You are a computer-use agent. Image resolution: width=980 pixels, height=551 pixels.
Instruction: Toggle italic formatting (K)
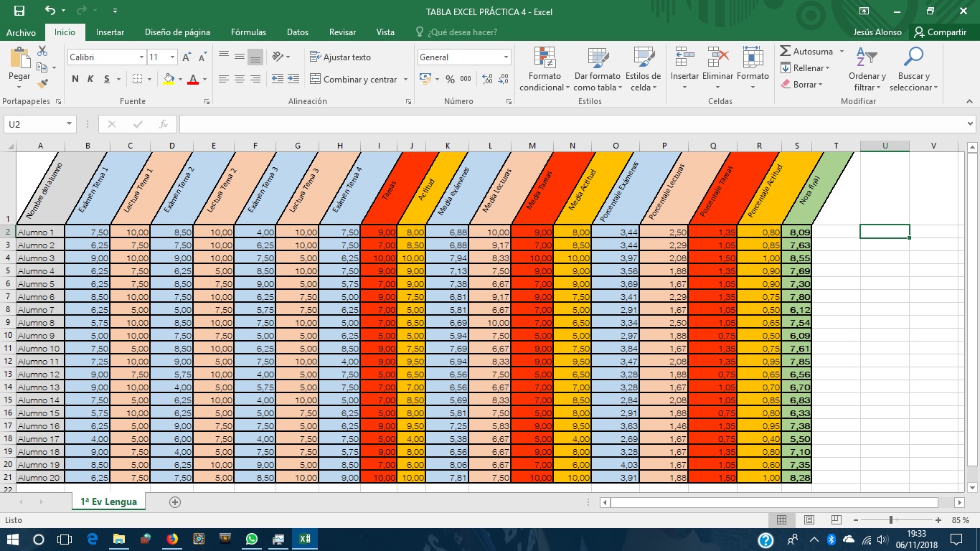[x=91, y=79]
